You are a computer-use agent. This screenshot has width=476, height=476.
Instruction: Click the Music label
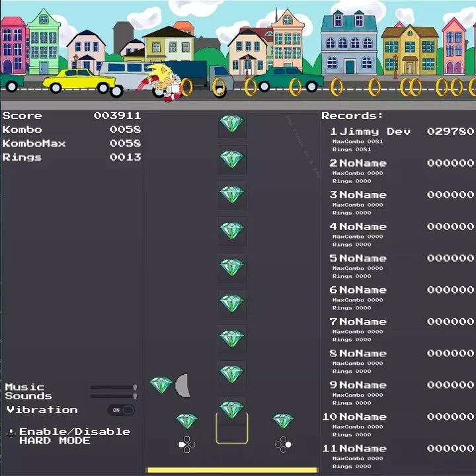pos(24,387)
